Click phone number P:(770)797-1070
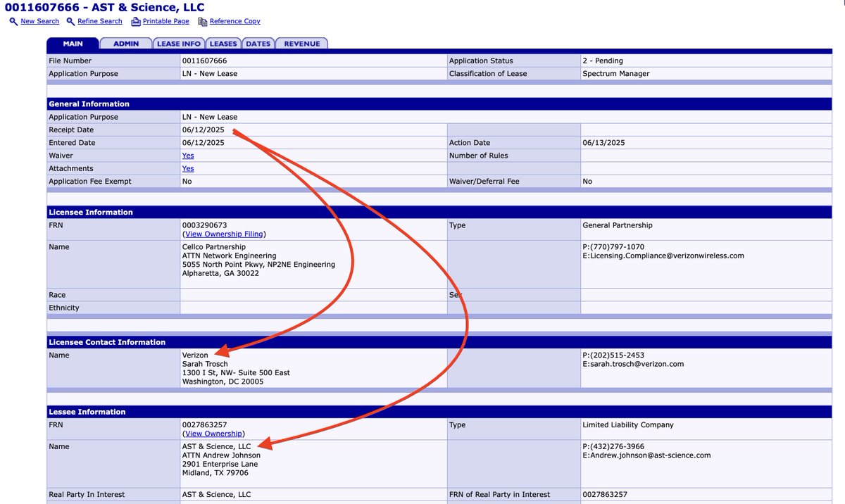The width and height of the screenshot is (845, 504). click(x=613, y=247)
